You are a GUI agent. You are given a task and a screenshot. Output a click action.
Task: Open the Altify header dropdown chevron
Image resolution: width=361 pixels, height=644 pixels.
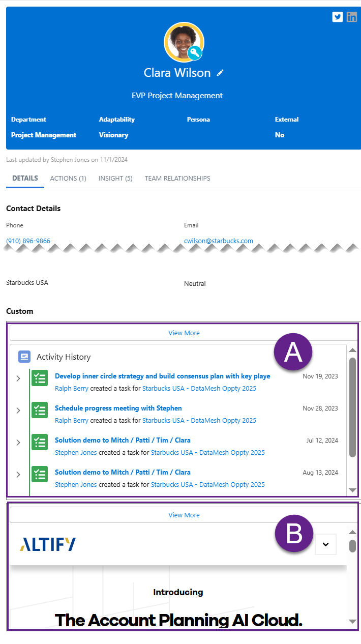326,544
